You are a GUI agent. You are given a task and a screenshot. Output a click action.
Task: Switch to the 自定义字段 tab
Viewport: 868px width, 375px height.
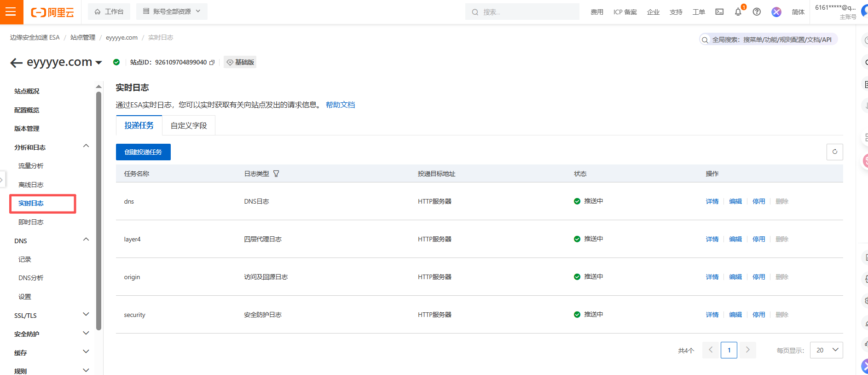pyautogui.click(x=189, y=126)
